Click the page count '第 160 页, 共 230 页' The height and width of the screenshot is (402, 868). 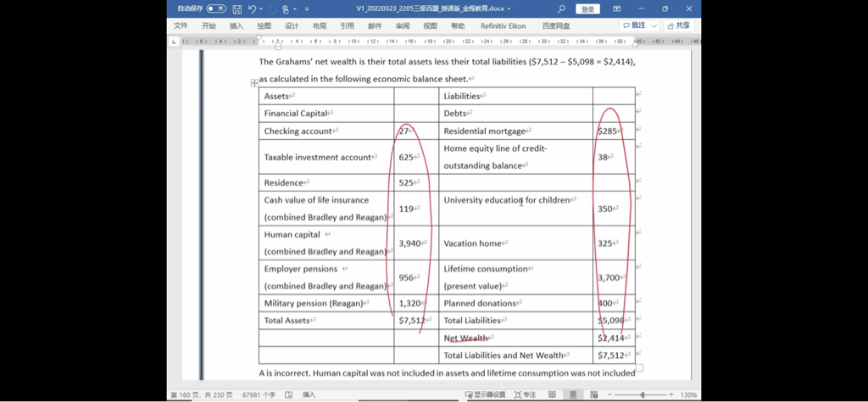pyautogui.click(x=203, y=395)
